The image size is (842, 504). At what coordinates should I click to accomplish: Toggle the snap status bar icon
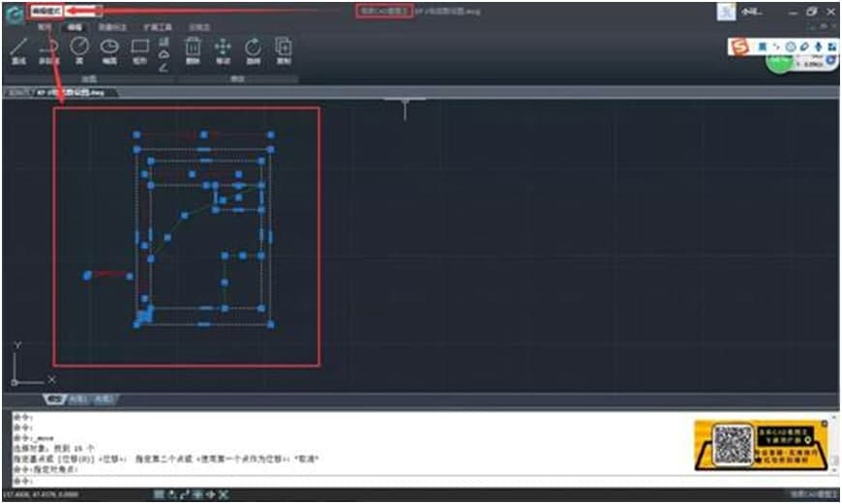tap(172, 493)
